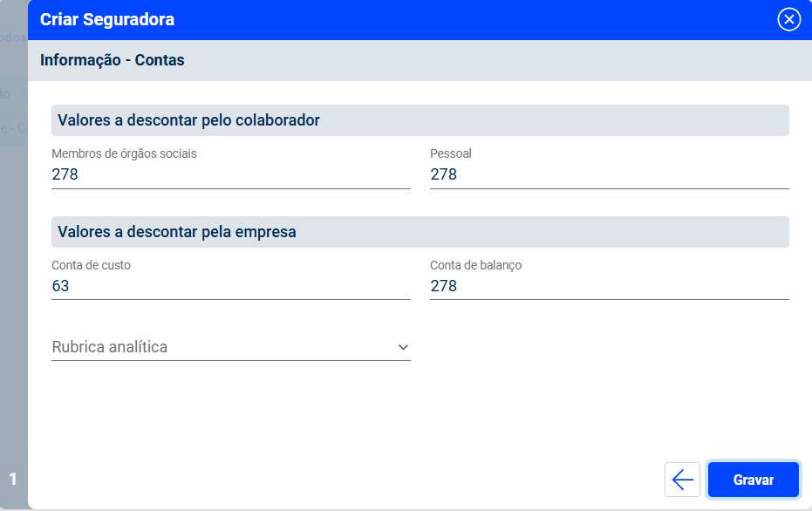This screenshot has height=511, width=812.
Task: Click the Membros de órgãos sociais label
Action: 124,153
